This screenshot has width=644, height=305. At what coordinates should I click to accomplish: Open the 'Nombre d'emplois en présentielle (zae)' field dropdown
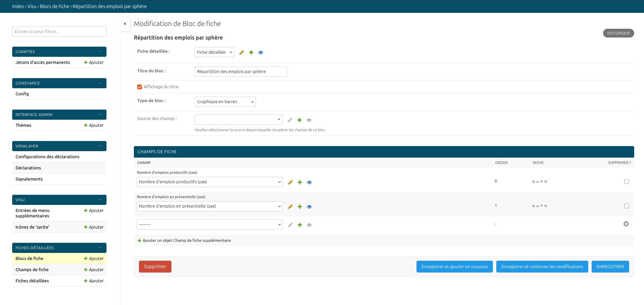click(x=210, y=206)
